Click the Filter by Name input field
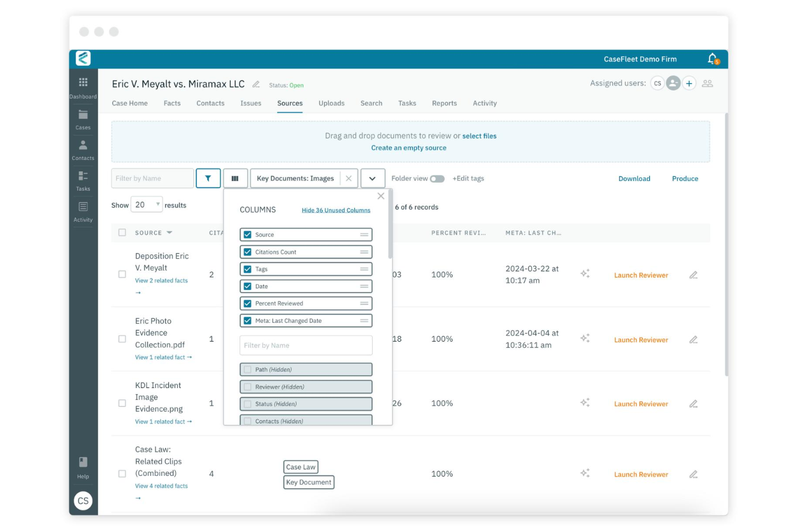798x532 pixels. point(153,178)
